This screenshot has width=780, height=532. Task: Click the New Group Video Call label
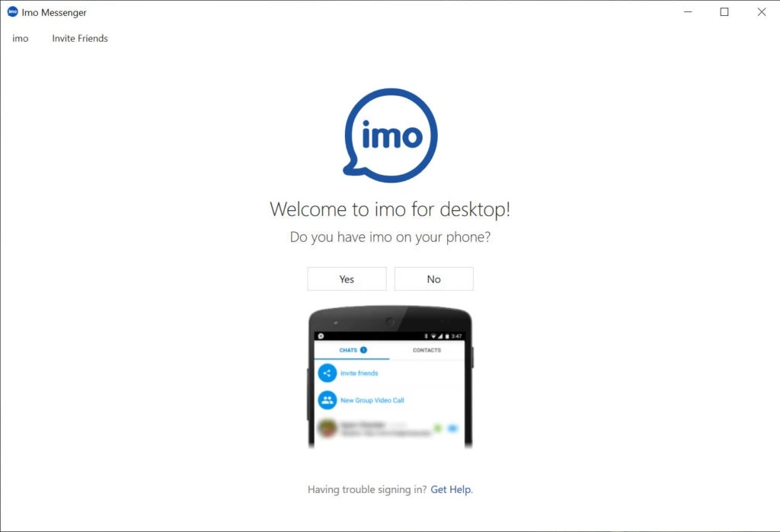point(372,400)
